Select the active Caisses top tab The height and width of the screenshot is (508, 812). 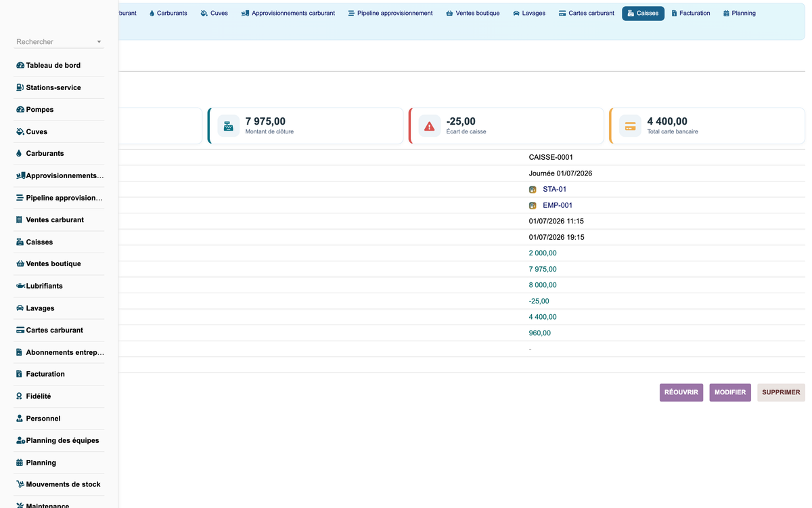[x=643, y=13]
